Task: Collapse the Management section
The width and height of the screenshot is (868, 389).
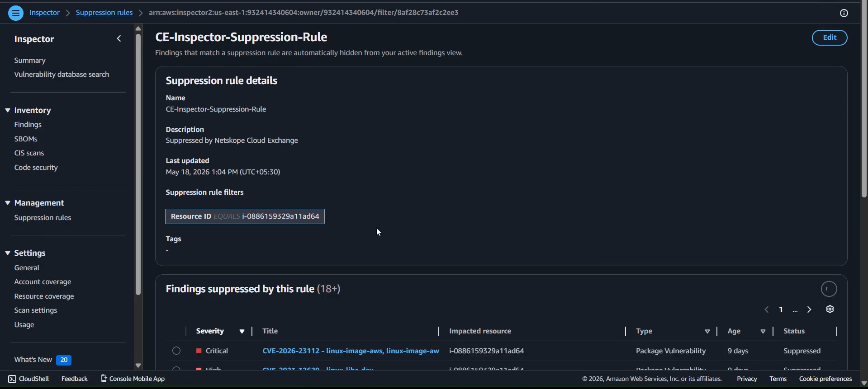Action: [8, 203]
